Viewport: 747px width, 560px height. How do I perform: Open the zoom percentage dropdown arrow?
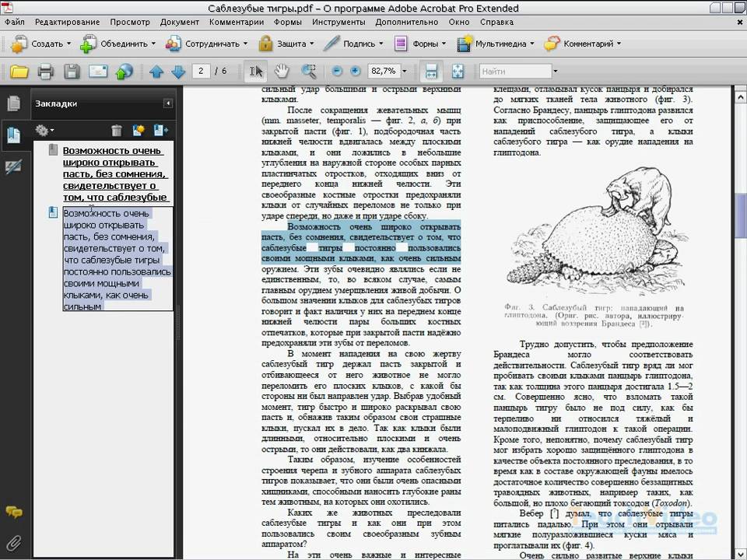pos(405,72)
